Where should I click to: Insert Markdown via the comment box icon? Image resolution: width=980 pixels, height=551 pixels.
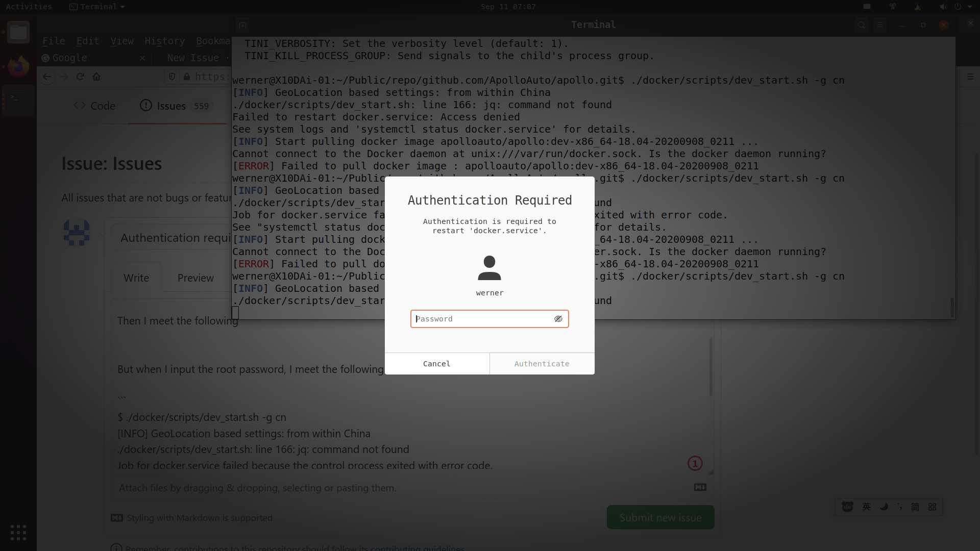(700, 487)
